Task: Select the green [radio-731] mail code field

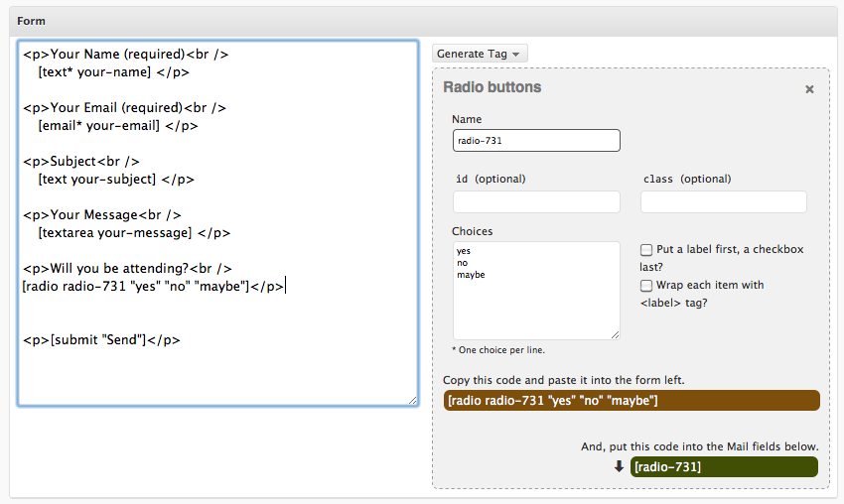Action: pyautogui.click(x=724, y=466)
